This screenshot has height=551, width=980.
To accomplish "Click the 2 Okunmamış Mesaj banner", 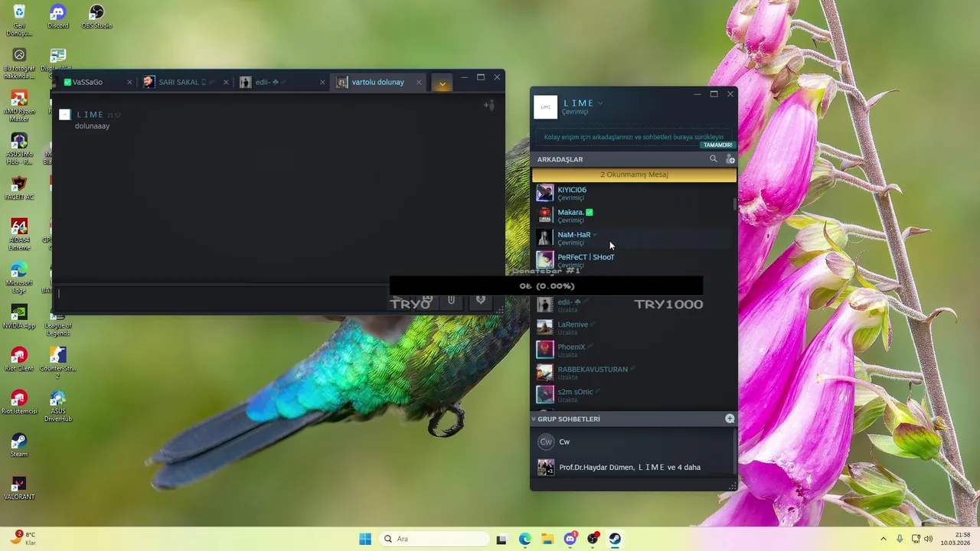I will pyautogui.click(x=634, y=174).
